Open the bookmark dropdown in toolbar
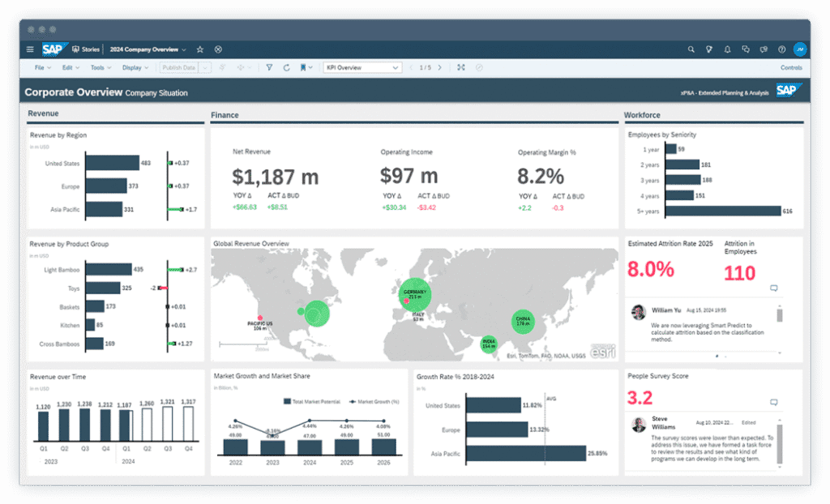Screen dimensions: 830x504 (306, 68)
